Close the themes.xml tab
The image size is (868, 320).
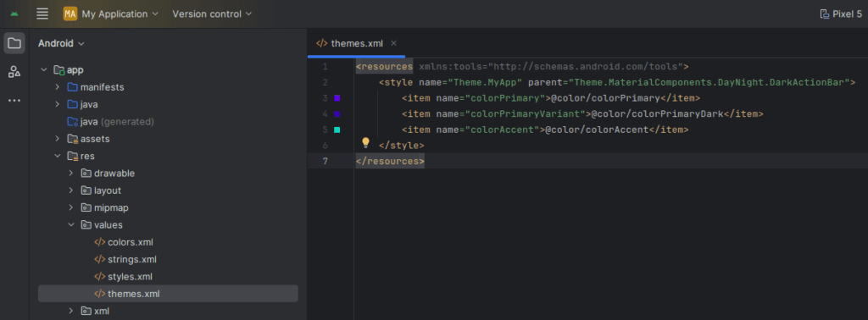393,43
